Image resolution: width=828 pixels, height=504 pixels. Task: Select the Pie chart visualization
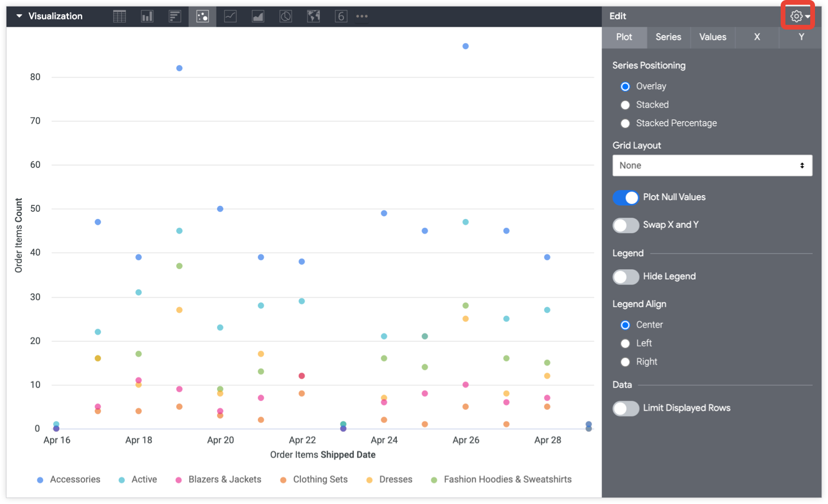[286, 17]
